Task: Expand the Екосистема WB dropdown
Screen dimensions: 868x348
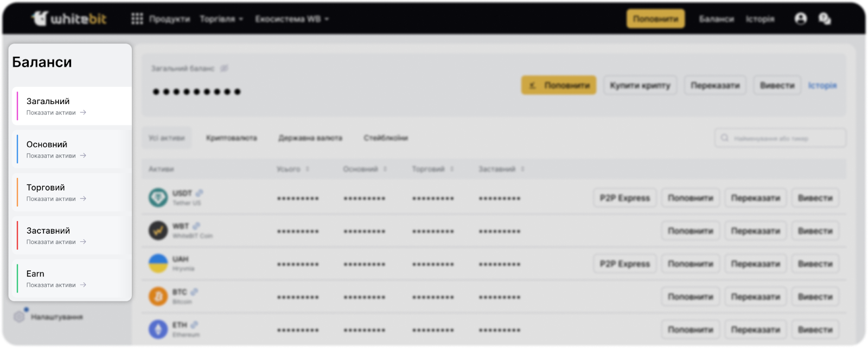Action: [x=292, y=19]
